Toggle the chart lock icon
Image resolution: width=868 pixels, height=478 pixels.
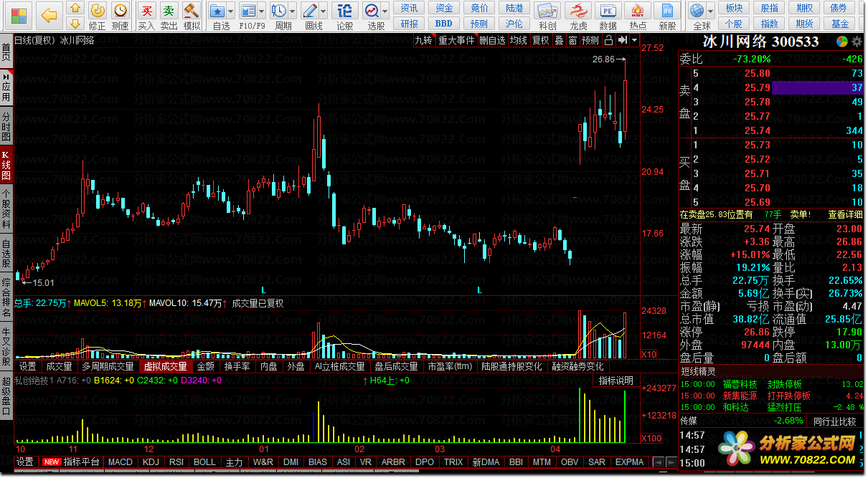pos(608,40)
